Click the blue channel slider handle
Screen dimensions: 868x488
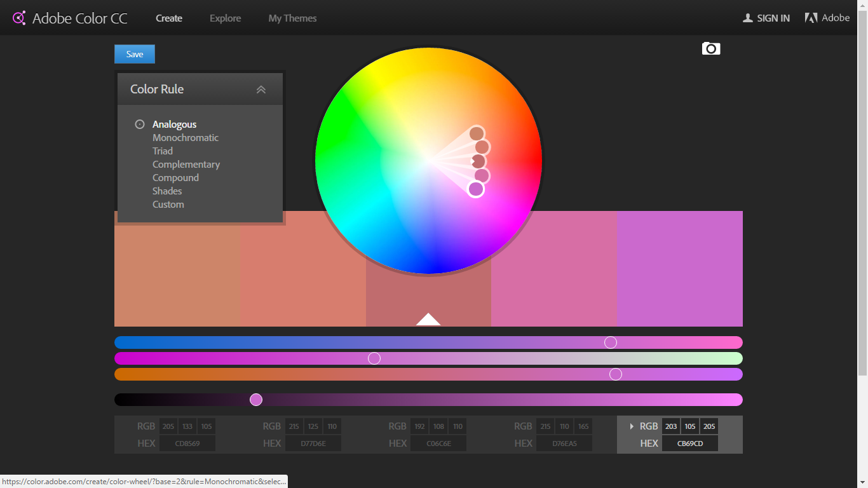click(x=616, y=374)
